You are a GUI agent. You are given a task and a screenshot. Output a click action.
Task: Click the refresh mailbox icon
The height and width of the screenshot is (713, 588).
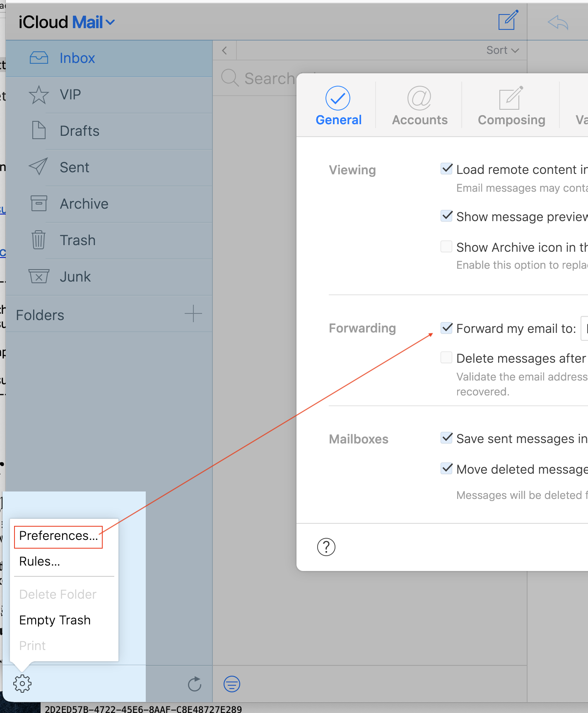[195, 684]
